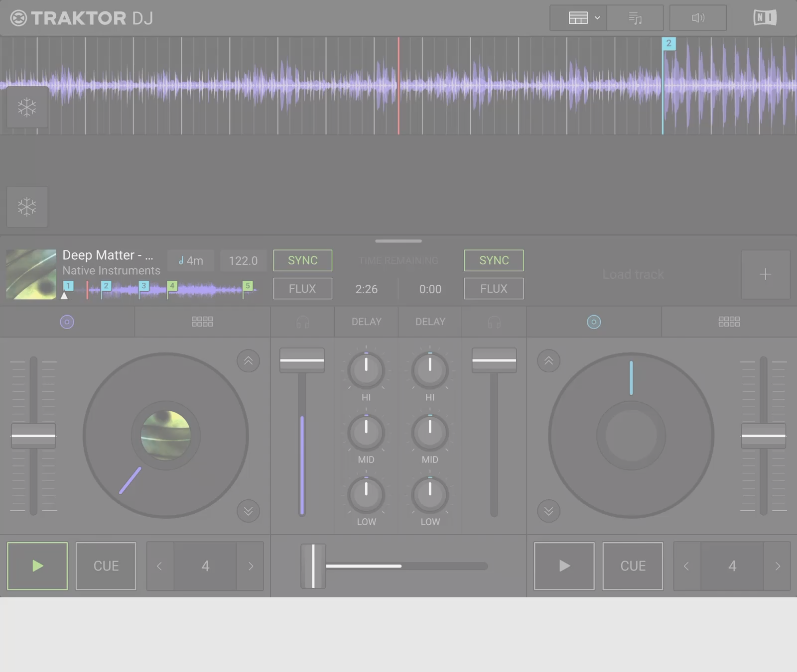Open the 4m musical key display
This screenshot has width=797, height=672.
tap(191, 260)
